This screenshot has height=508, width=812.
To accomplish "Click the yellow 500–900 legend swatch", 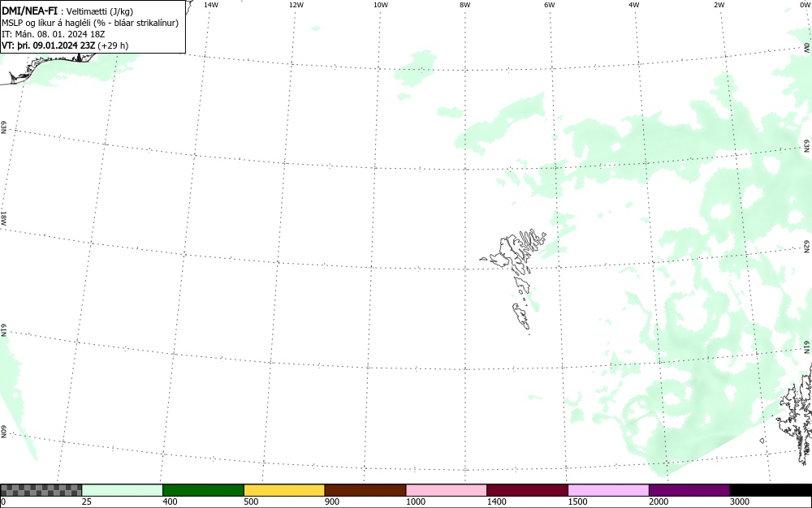I will (284, 490).
